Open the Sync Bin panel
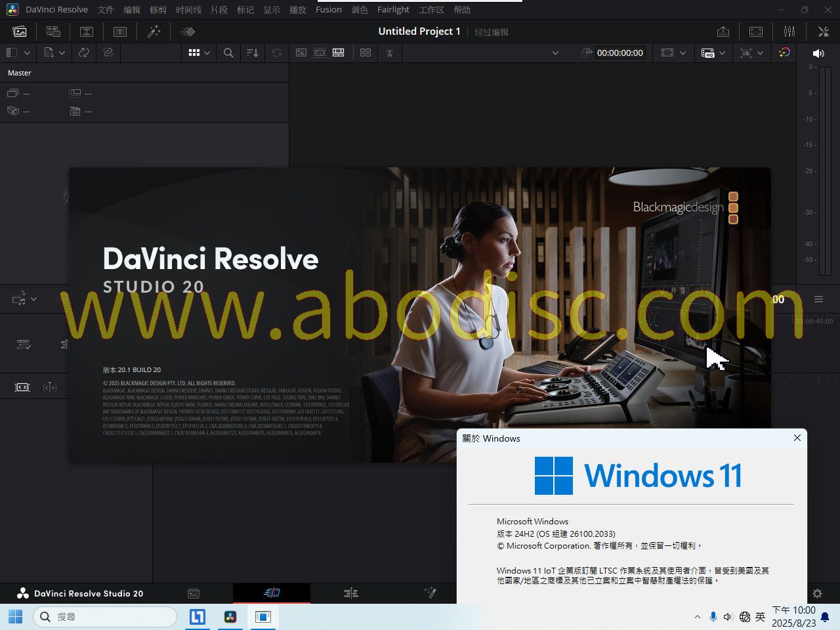The width and height of the screenshot is (840, 630). [x=53, y=31]
